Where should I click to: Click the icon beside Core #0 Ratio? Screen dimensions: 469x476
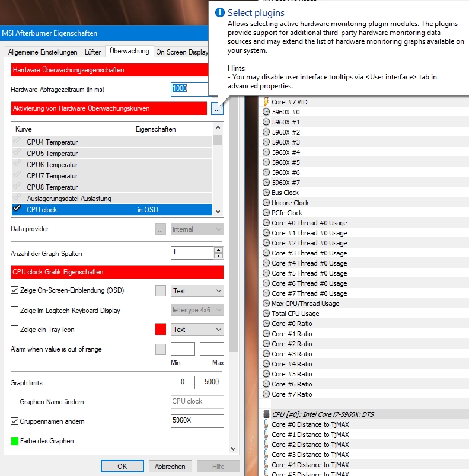[266, 323]
